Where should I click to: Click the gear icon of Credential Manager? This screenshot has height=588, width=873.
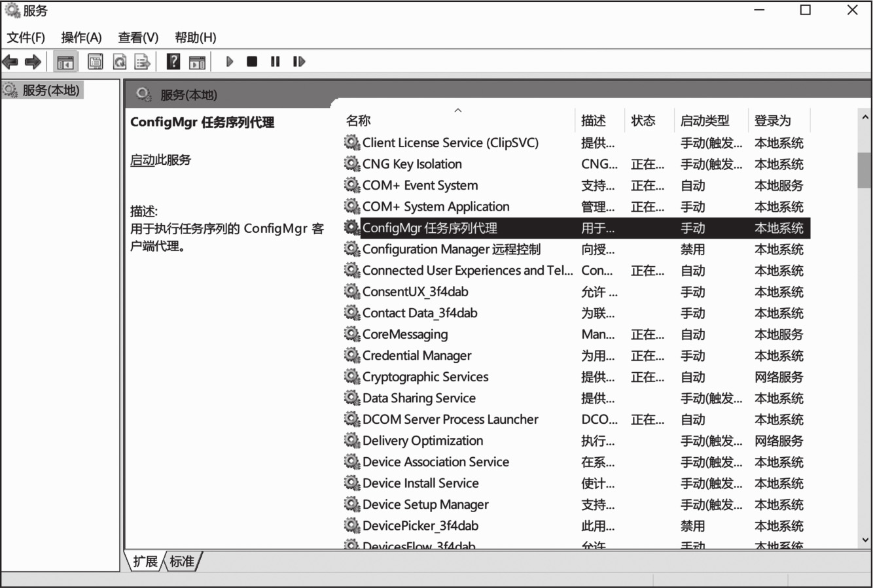[352, 355]
